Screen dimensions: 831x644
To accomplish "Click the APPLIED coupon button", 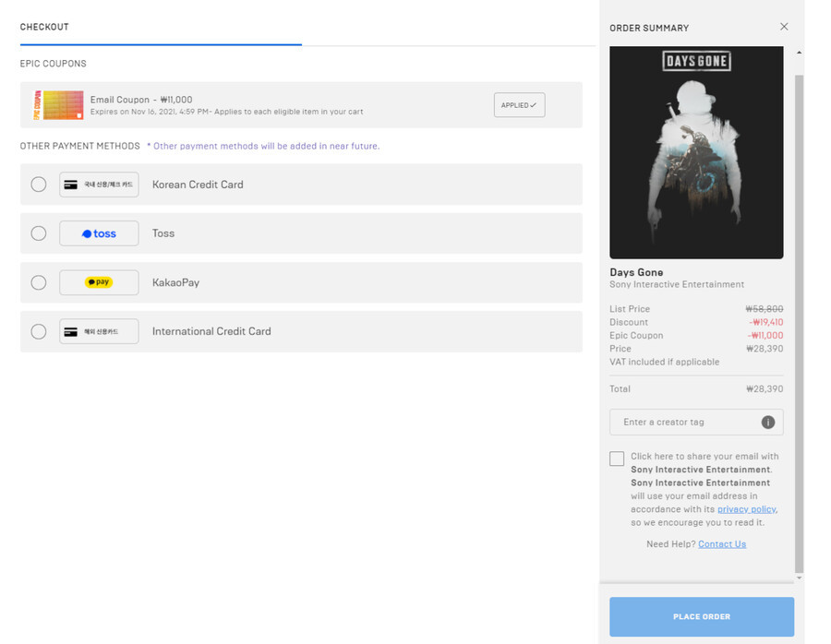I will (519, 105).
